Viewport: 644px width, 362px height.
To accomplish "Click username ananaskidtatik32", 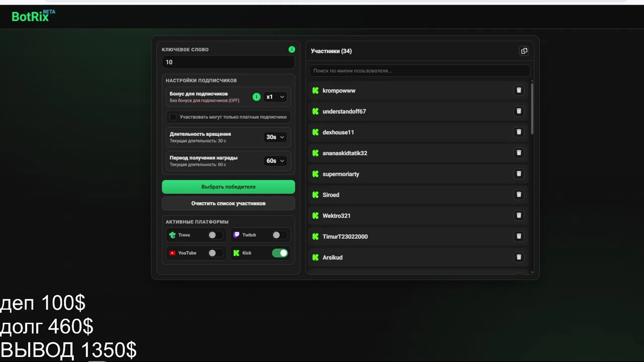I will pyautogui.click(x=345, y=153).
